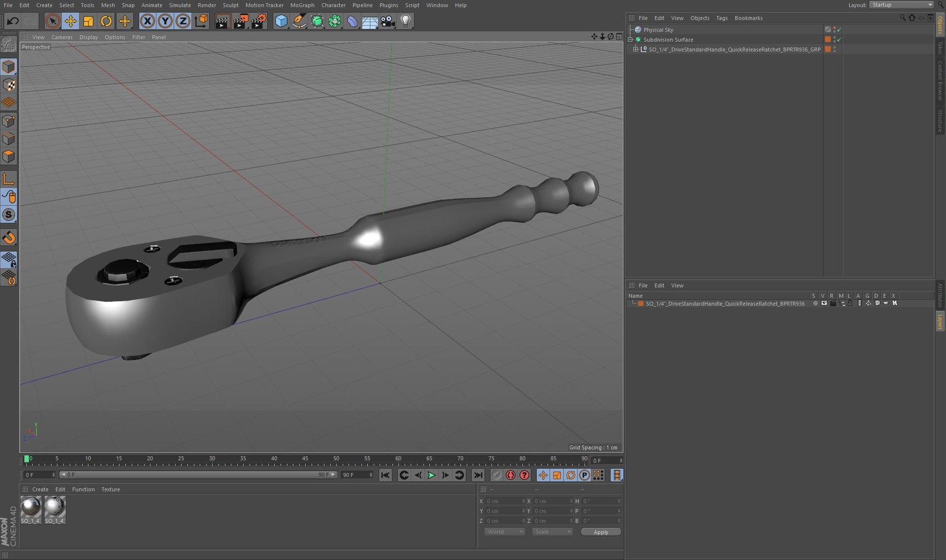Go to end of animation
This screenshot has width=946, height=560.
[x=478, y=475]
